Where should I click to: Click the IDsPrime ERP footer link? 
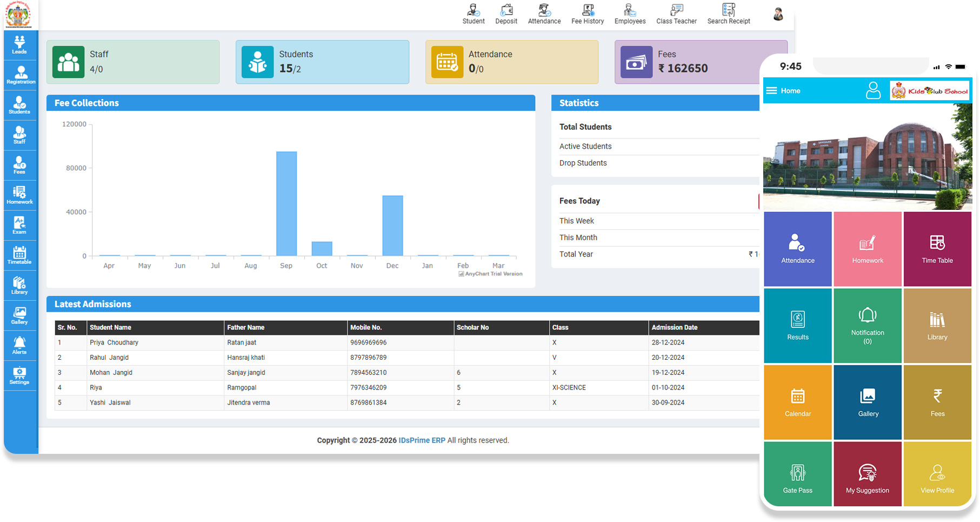coord(422,440)
